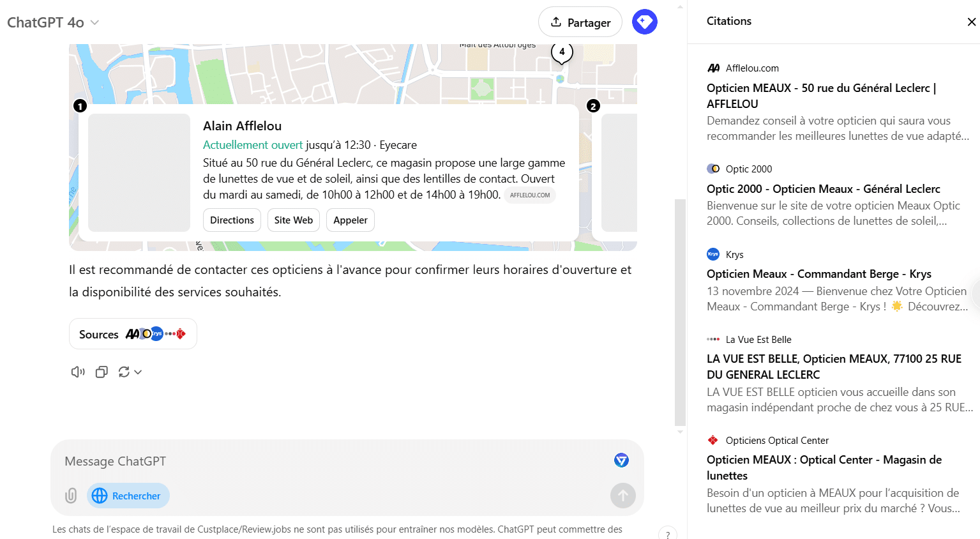
Task: Toggle the Rechercher web search mode
Action: 128,496
